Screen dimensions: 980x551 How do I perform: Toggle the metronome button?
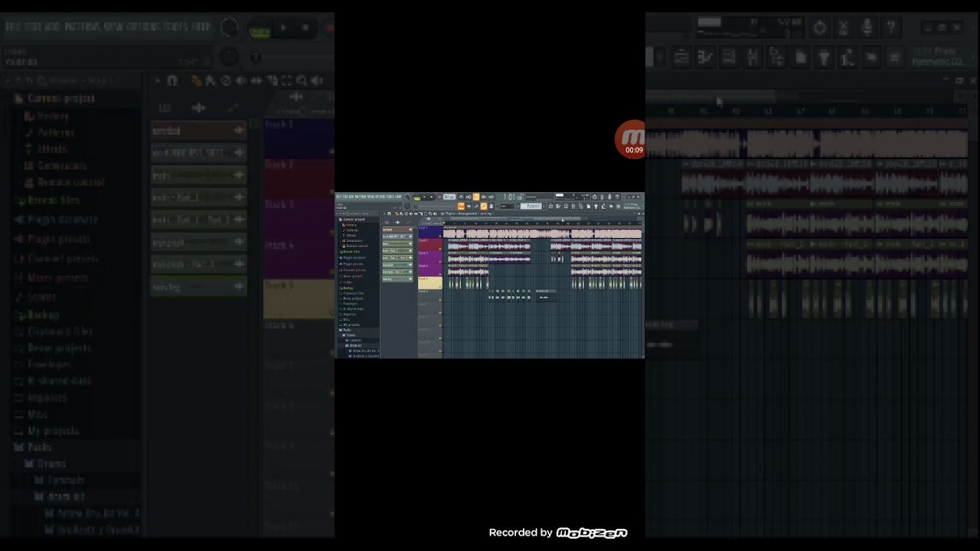(461, 197)
